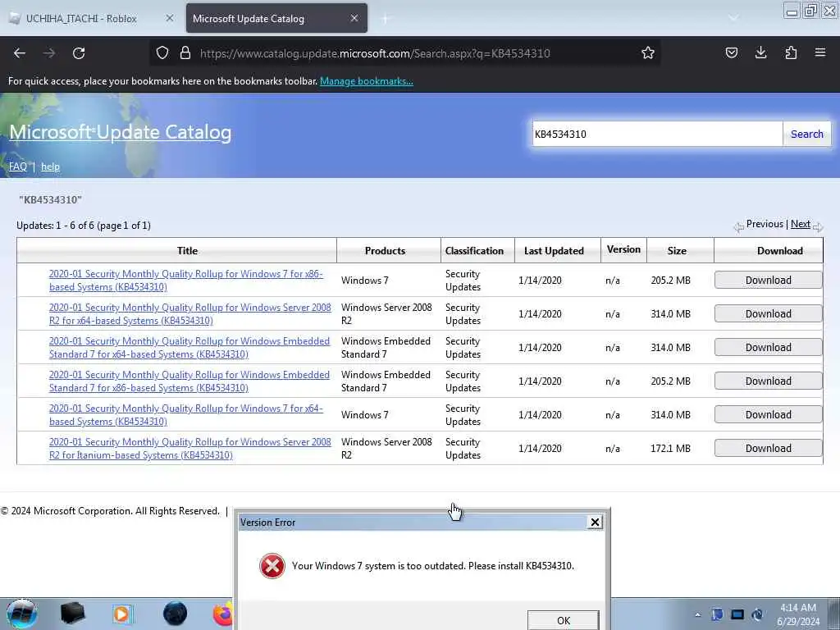Screen dimensions: 840x630
Task: Open the Firefox downloads panel
Action: [x=760, y=52]
